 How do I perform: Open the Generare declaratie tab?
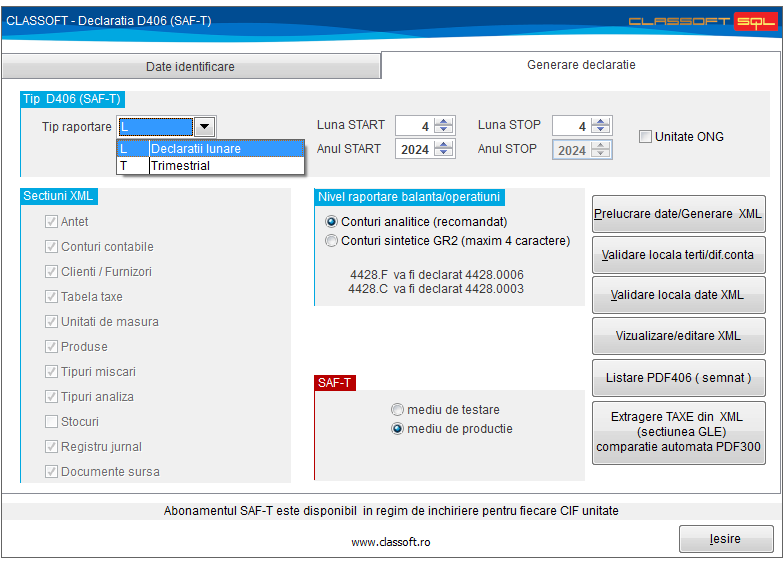pyautogui.click(x=581, y=64)
